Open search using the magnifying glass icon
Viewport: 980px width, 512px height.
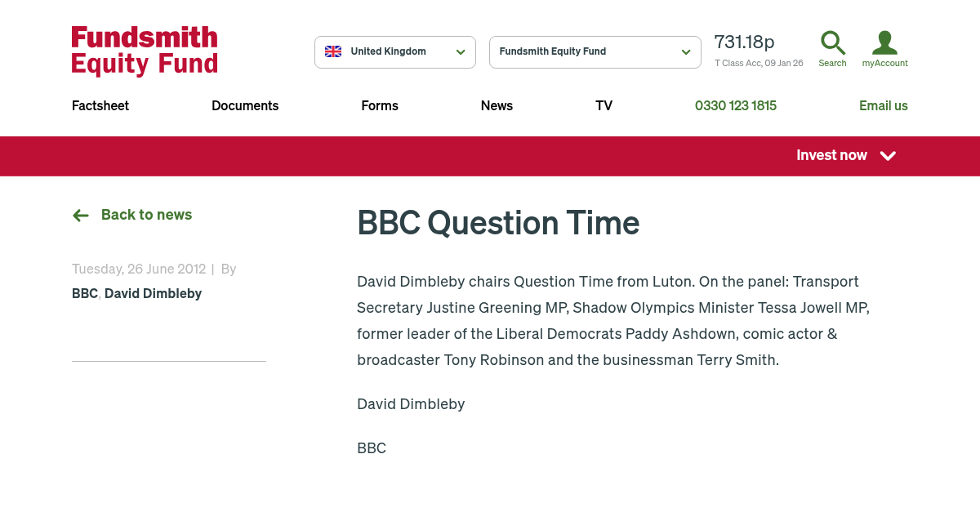[x=832, y=43]
